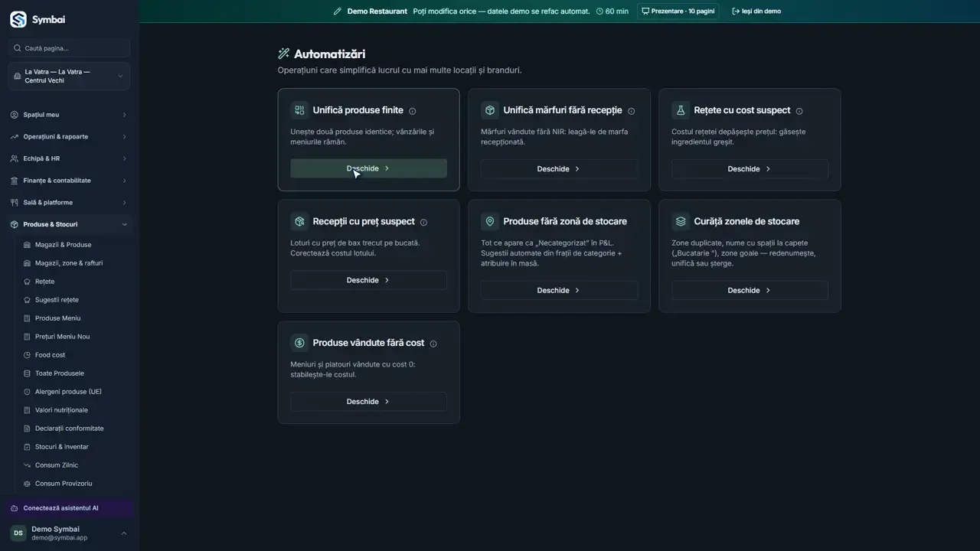Expand Sală & platforme section
980x551 pixels.
point(69,203)
